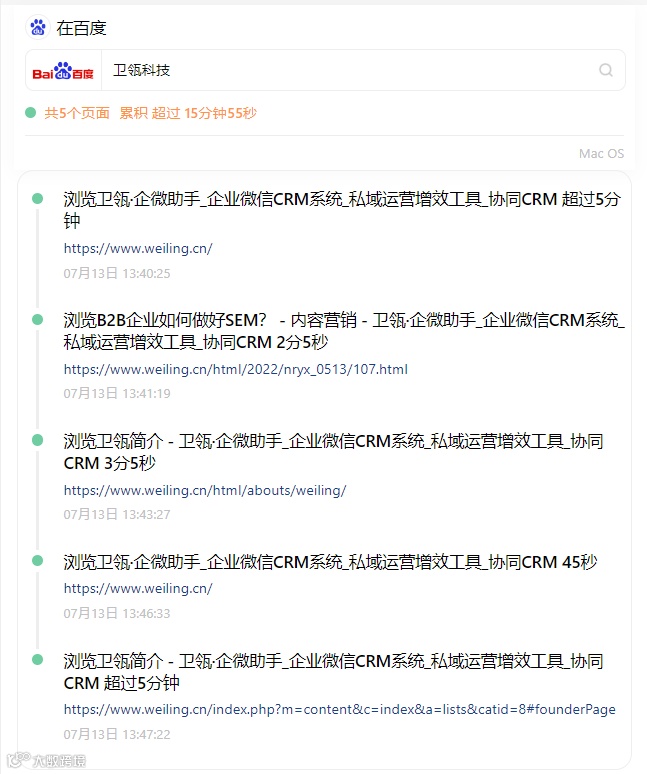Click timestamp 07月13日 13:41:19
This screenshot has width=647, height=774.
click(117, 393)
